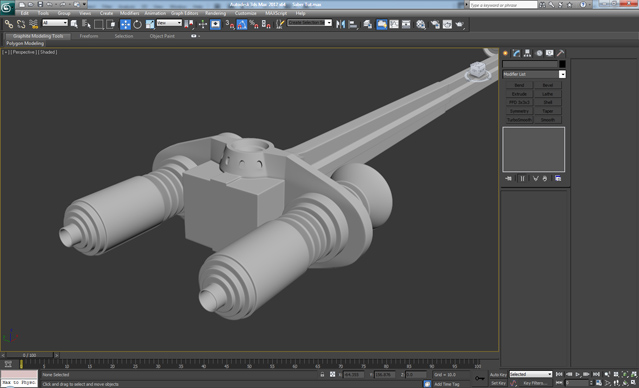This screenshot has width=639, height=388.
Task: Click the Play Animation button
Action: (578, 374)
